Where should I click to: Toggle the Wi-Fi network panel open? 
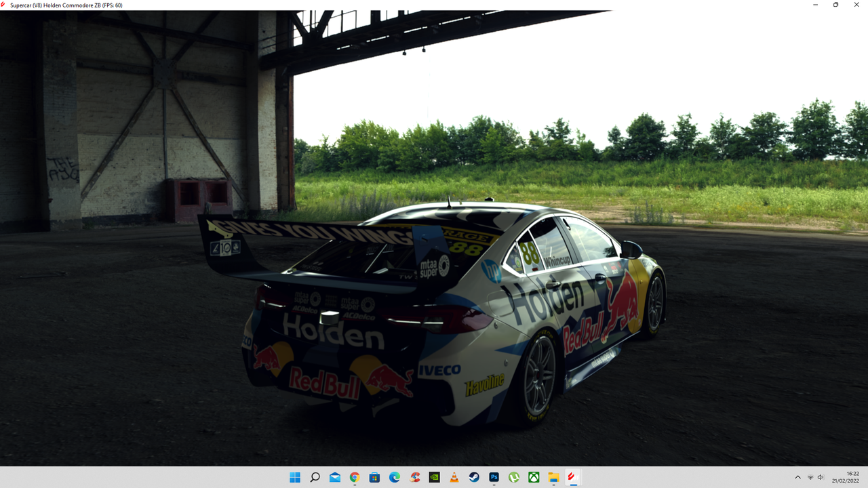(810, 477)
